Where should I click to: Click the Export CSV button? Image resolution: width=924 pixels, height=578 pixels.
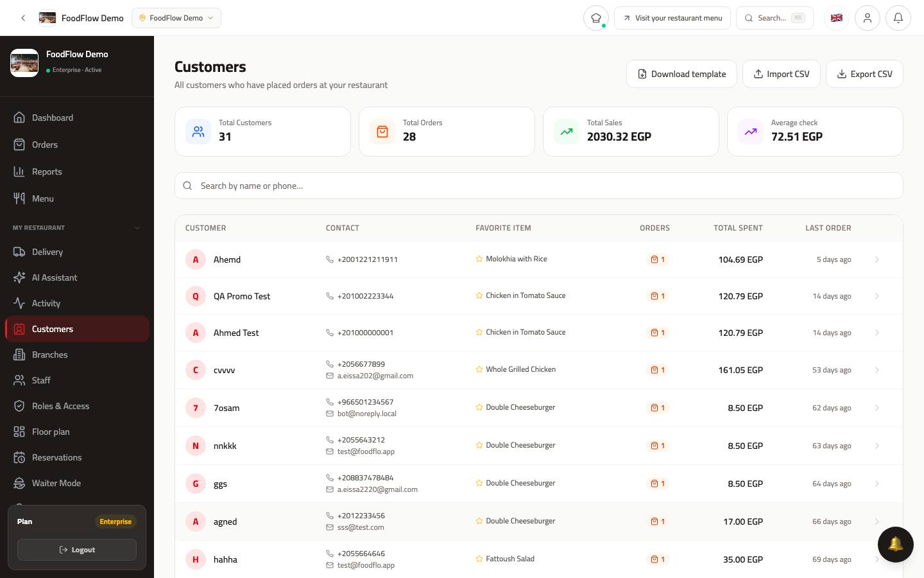[864, 74]
